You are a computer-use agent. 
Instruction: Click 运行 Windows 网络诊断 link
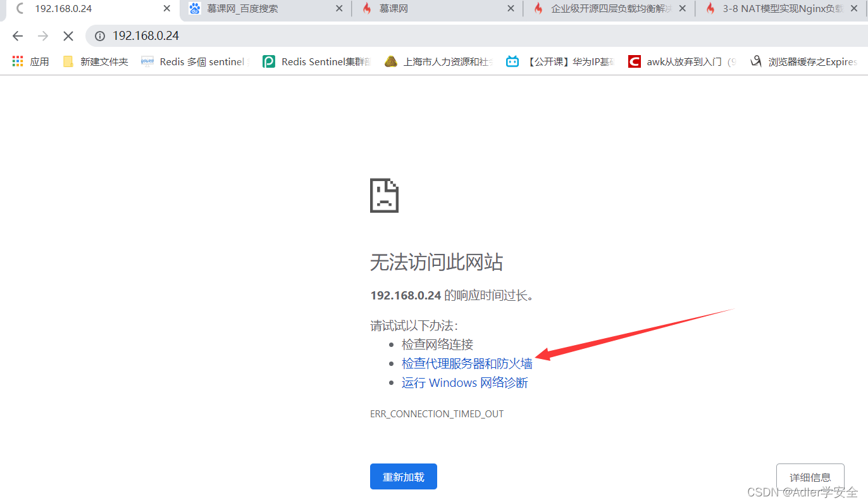click(464, 383)
